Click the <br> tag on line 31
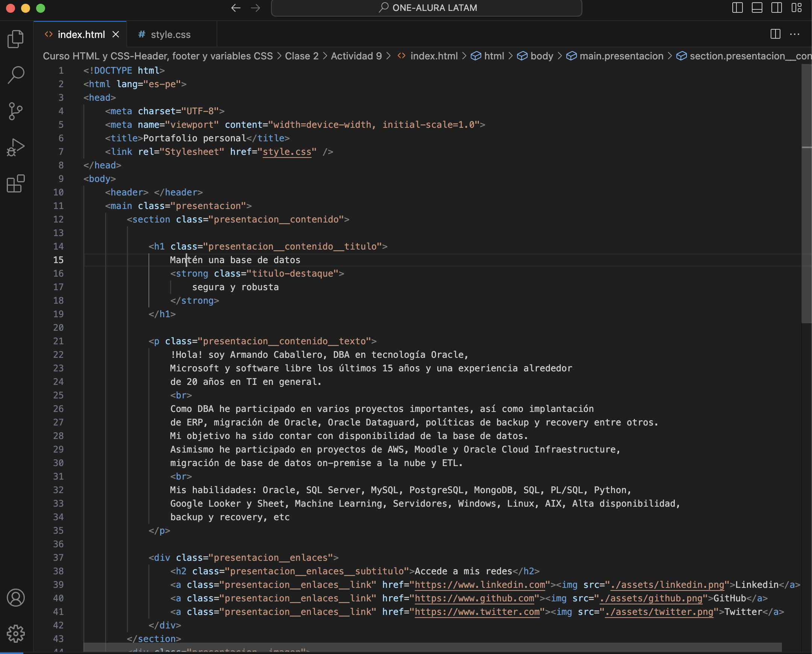The image size is (812, 654). [x=181, y=477]
